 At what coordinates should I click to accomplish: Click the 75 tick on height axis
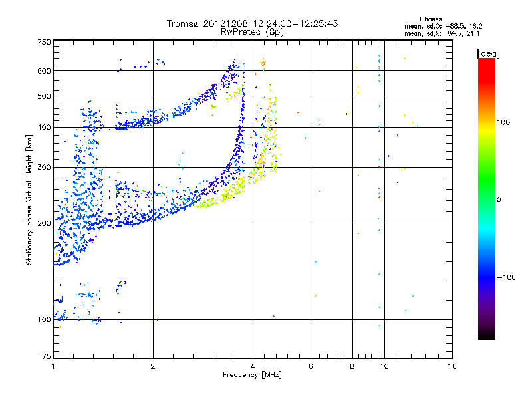pyautogui.click(x=46, y=357)
